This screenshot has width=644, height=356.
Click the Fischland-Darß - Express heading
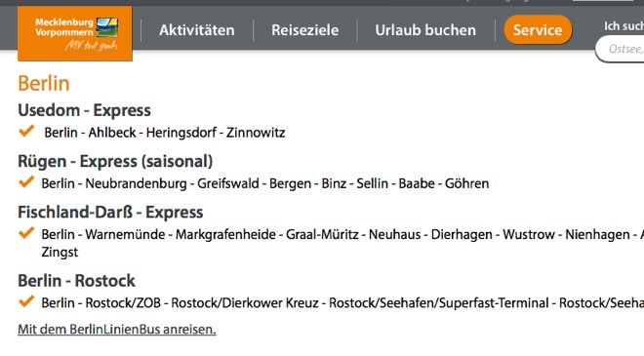110,213
